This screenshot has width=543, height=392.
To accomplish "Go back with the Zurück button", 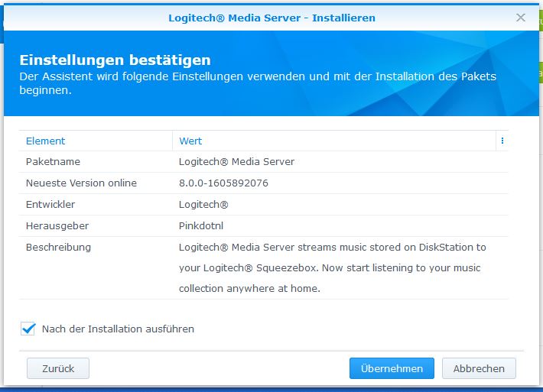I will coord(58,368).
